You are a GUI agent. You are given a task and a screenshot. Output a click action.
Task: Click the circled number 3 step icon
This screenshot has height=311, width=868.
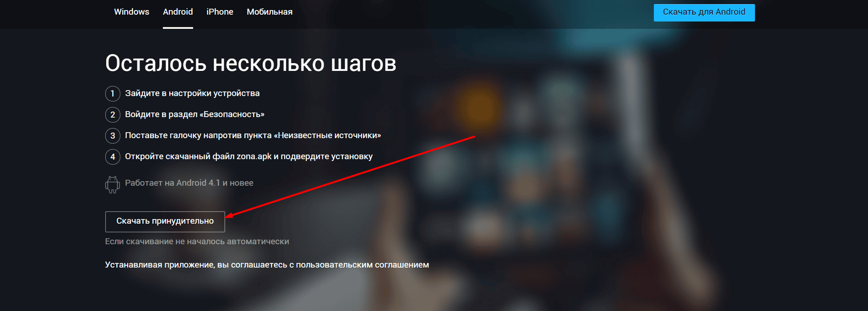pyautogui.click(x=113, y=136)
